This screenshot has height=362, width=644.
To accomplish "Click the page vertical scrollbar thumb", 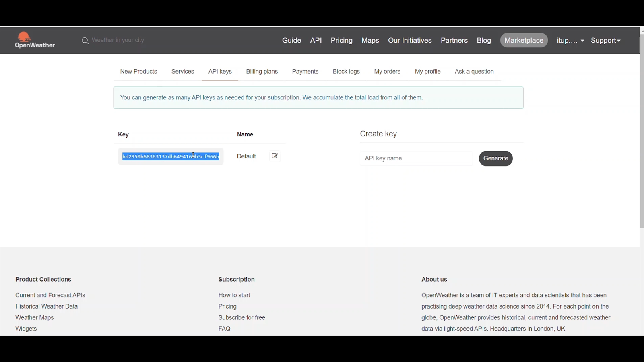I will tap(642, 131).
